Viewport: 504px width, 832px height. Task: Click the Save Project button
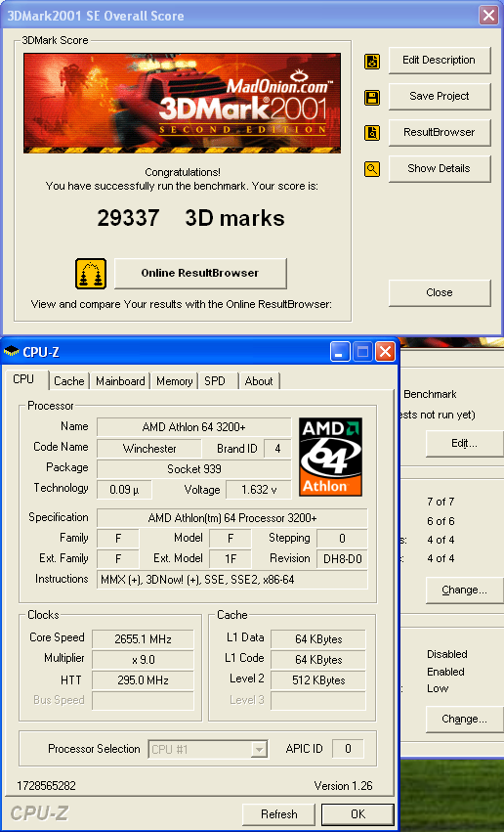click(440, 97)
